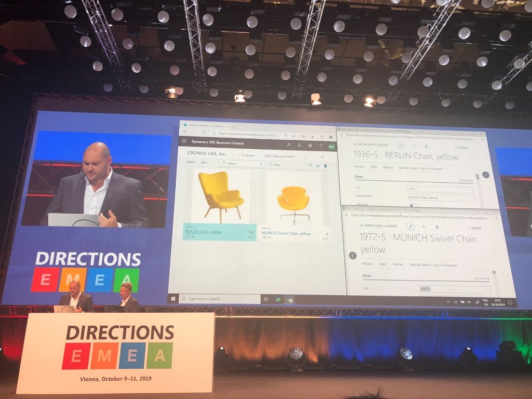Viewport: 532px width, 399px height.
Task: Select the Business Manager browser tab
Action: tap(206, 126)
